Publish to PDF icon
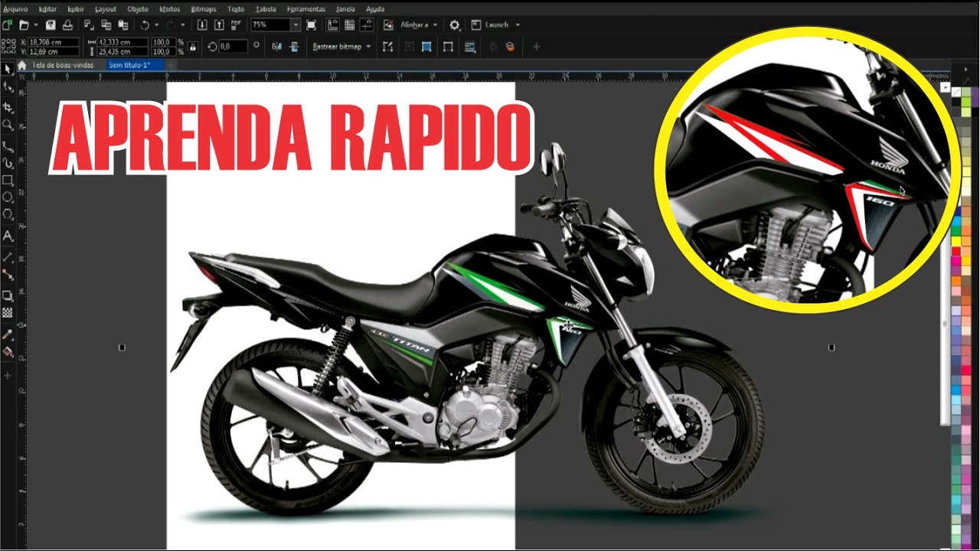The image size is (980, 551). pyautogui.click(x=237, y=25)
